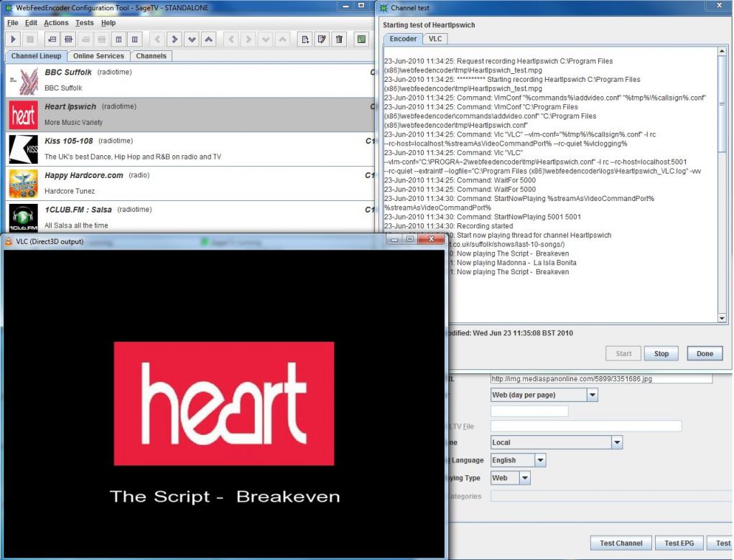Expand the 'Local' dropdown

pyautogui.click(x=616, y=442)
